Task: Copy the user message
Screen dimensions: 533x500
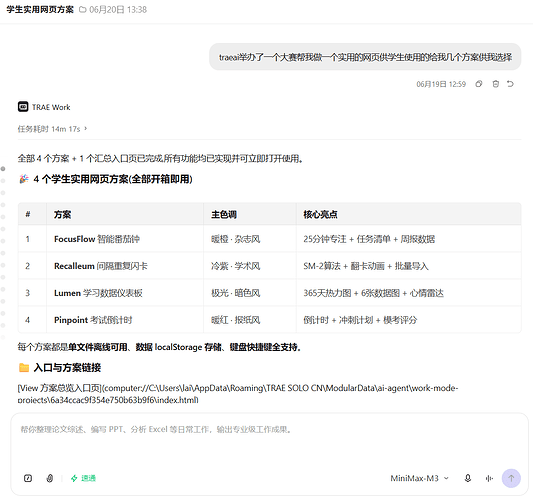Action: (x=479, y=84)
